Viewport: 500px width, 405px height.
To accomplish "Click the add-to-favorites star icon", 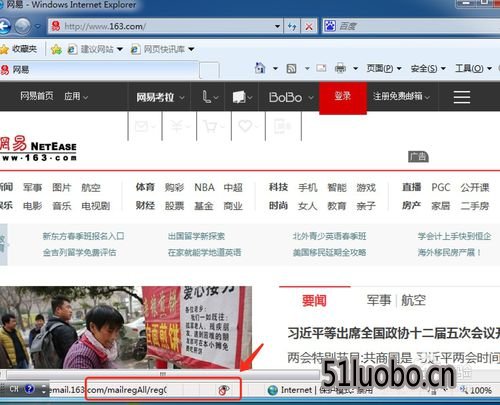I will [56, 49].
